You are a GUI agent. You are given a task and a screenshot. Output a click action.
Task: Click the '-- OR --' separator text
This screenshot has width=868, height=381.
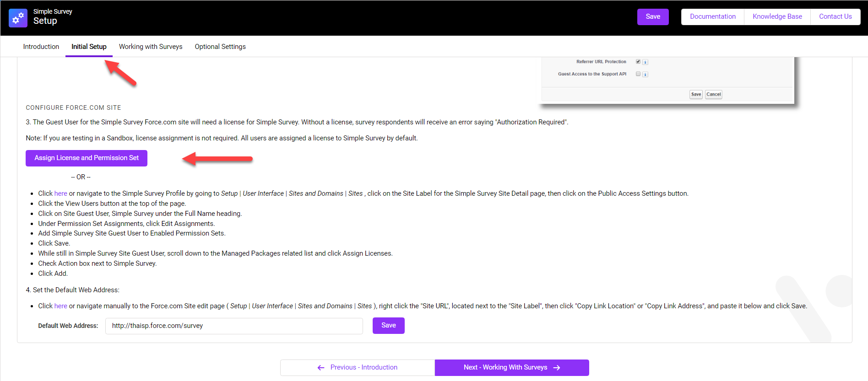[81, 177]
